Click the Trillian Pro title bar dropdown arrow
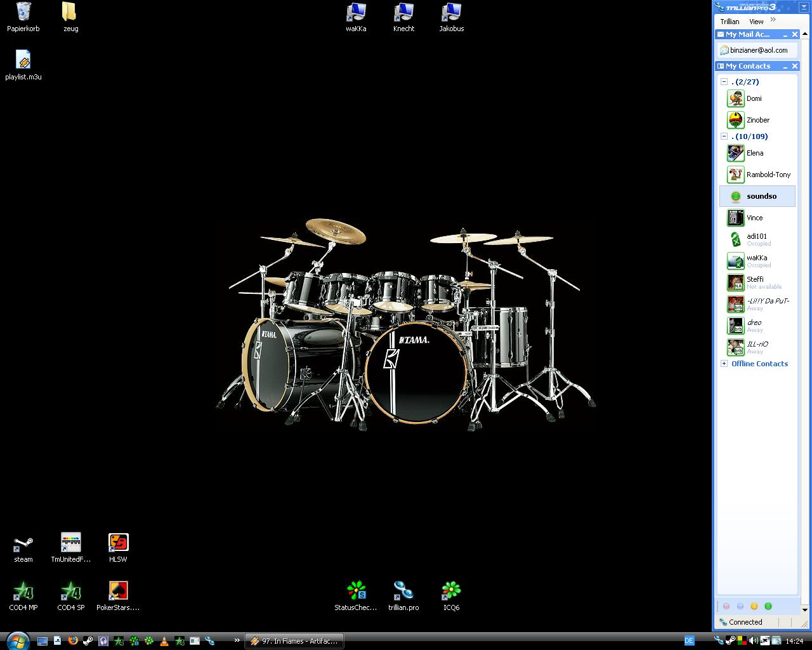Viewport: 812px width, 650px height. [x=803, y=7]
